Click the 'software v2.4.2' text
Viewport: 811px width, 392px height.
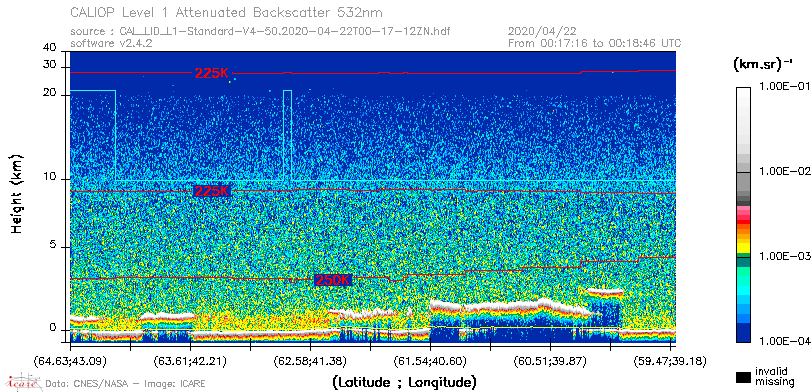[111, 43]
